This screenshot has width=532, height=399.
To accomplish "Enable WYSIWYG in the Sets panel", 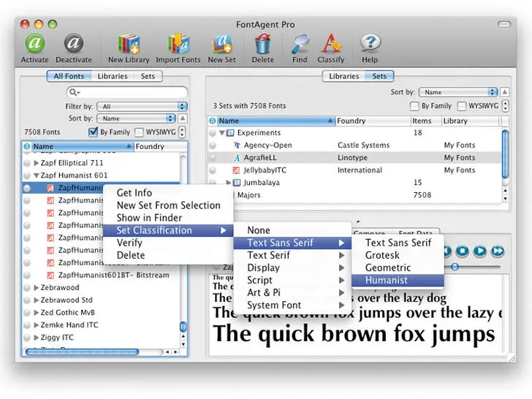I will pos(461,106).
